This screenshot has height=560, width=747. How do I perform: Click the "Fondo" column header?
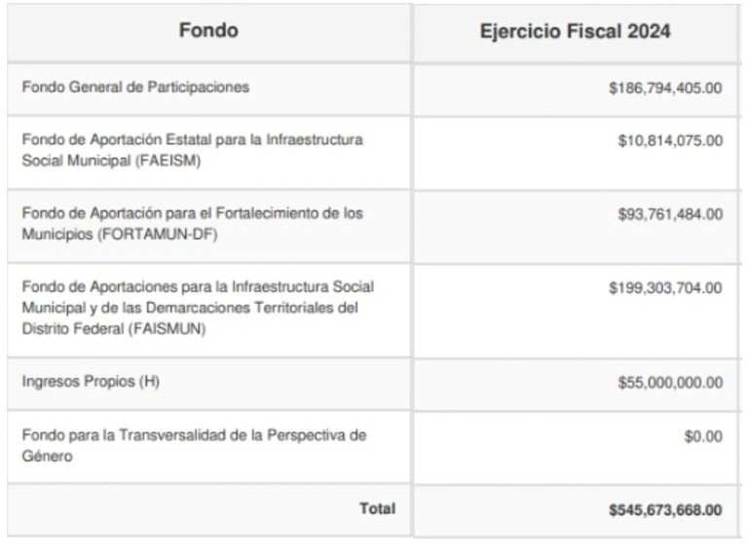coord(208,31)
